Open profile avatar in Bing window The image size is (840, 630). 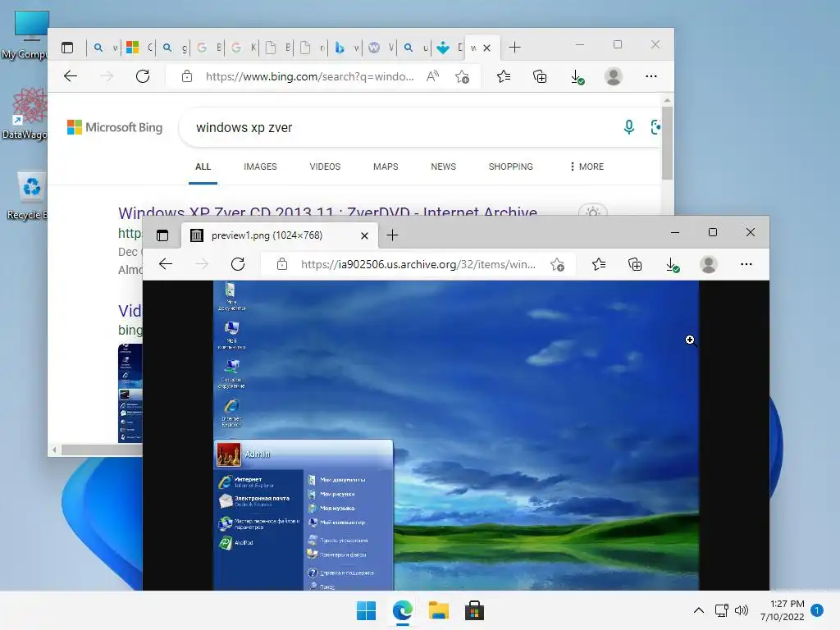[613, 76]
